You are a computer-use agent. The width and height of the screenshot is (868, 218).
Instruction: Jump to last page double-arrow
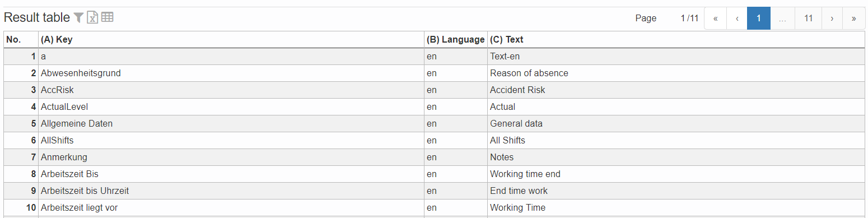[x=854, y=18]
